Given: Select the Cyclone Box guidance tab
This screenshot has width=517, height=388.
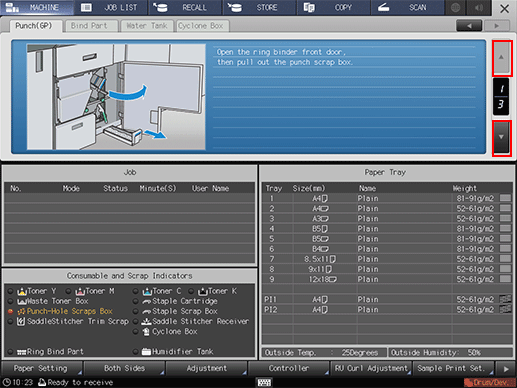Looking at the screenshot, I should click(202, 26).
